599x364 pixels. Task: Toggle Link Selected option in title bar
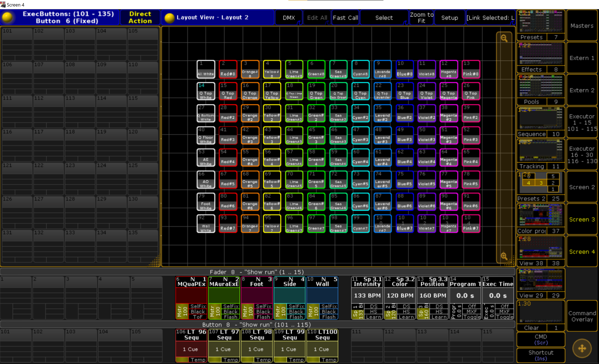click(x=490, y=18)
